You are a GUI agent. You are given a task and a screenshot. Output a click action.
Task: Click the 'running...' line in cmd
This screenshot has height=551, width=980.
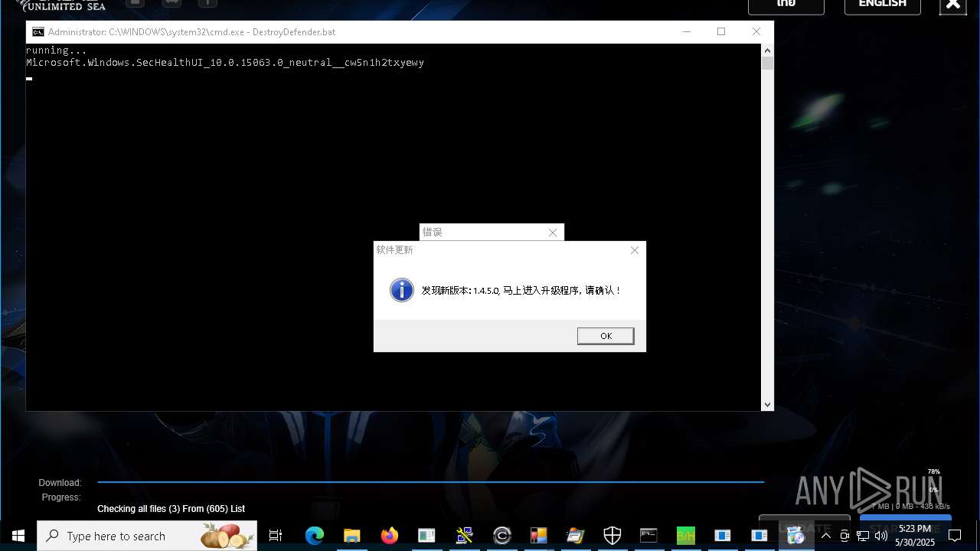[57, 51]
